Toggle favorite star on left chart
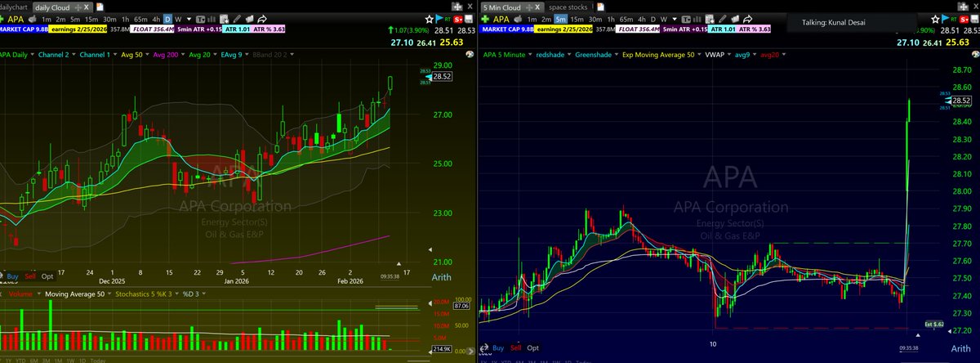The image size is (980, 363). (x=429, y=20)
